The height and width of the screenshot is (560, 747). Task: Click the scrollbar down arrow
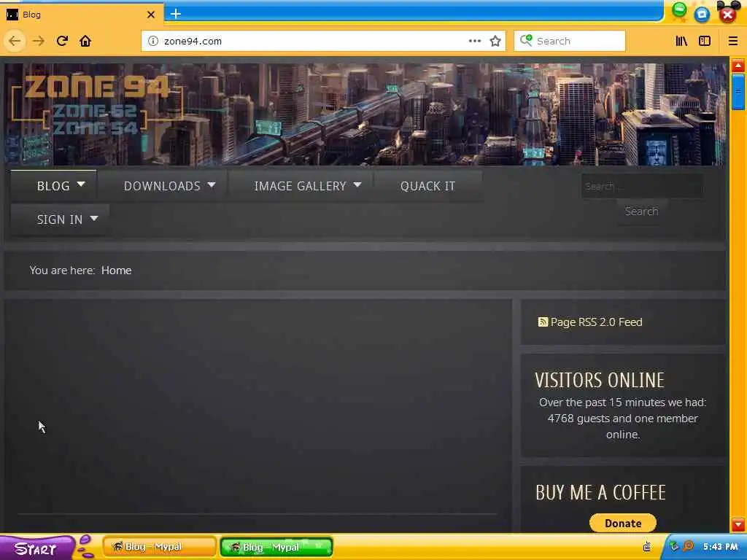pos(738,525)
